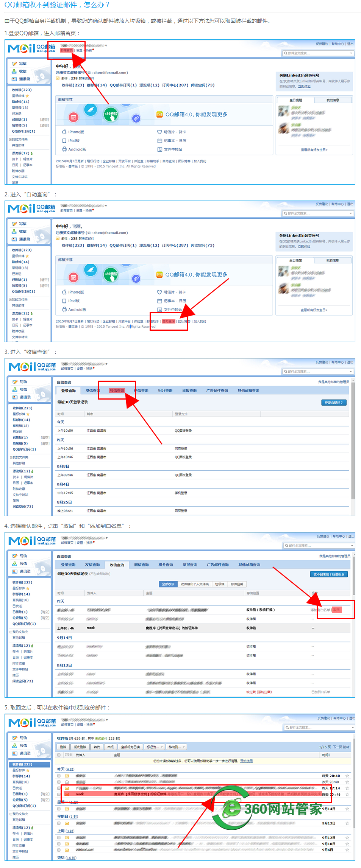
Task: Tick the checkbox on the first 昨天 20:40 row
Action: [x=59, y=776]
